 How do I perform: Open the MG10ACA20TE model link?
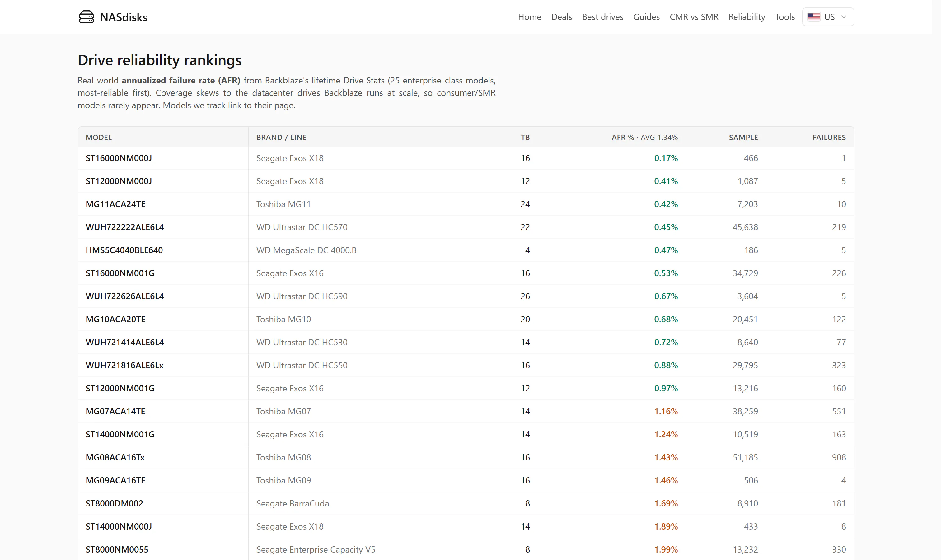coord(115,319)
